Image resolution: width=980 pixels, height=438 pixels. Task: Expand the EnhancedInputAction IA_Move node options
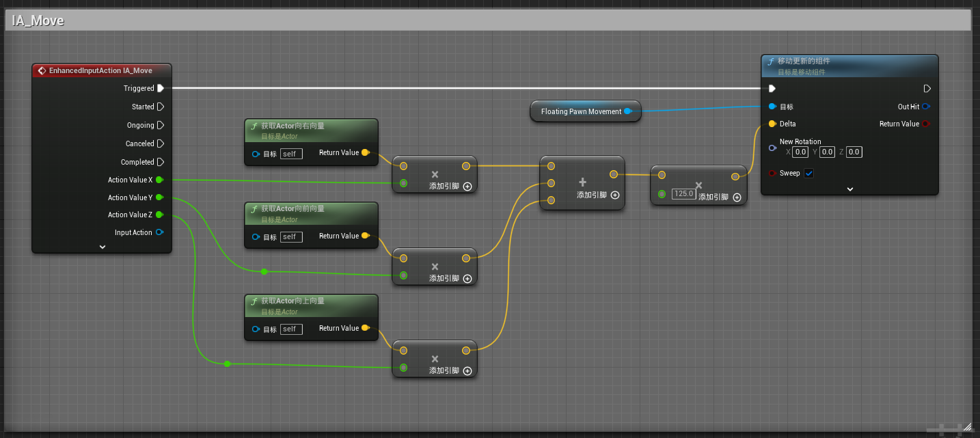coord(102,247)
